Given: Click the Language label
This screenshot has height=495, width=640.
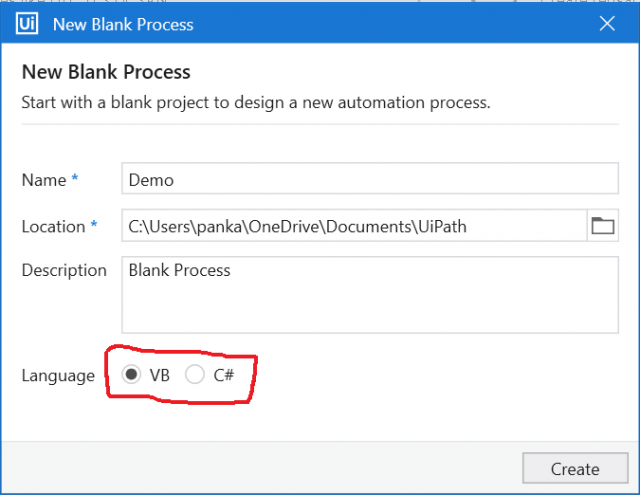Looking at the screenshot, I should [x=58, y=376].
